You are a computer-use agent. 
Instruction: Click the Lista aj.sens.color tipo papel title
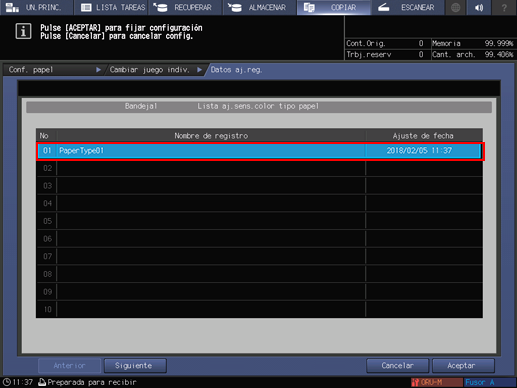point(258,106)
